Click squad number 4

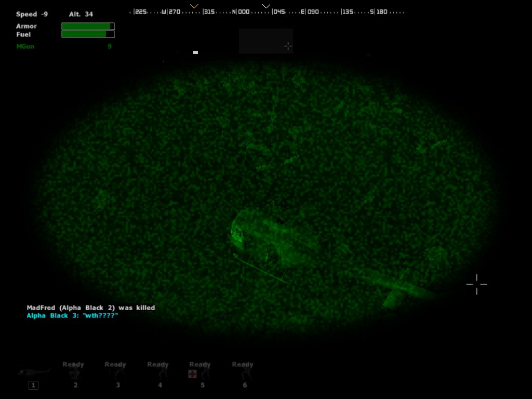(x=160, y=385)
